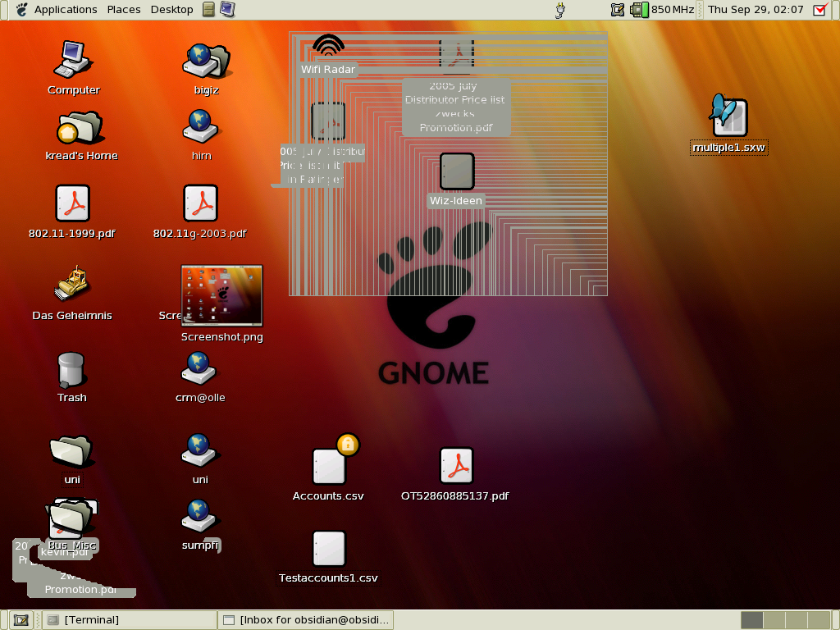
Task: Switch to the second workspace in pager
Action: [774, 620]
